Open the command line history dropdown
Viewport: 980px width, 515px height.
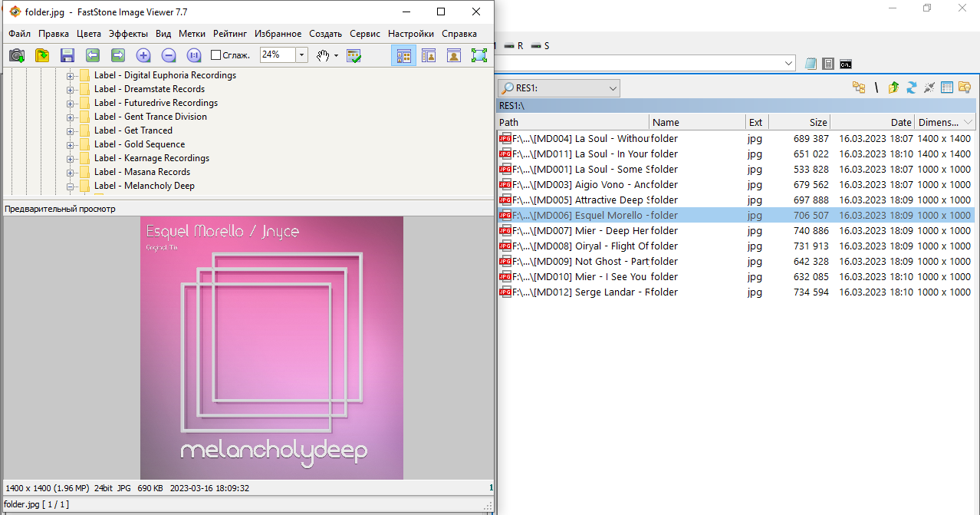coord(789,63)
